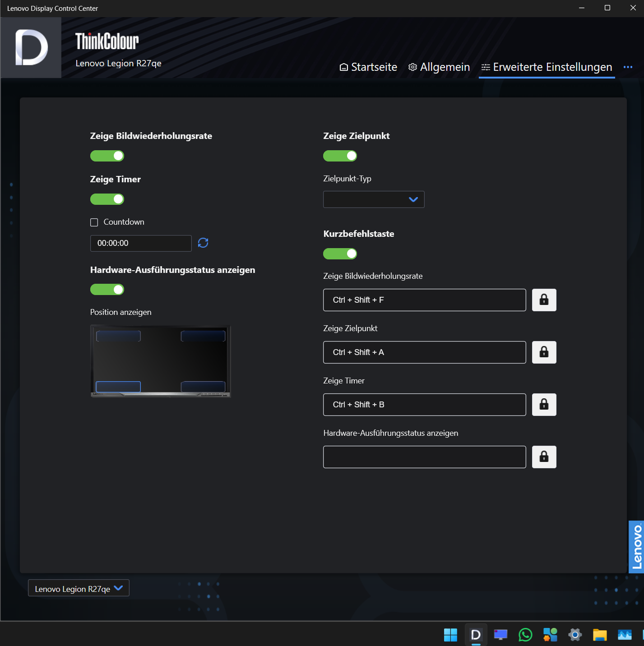Screen dimensions: 644x646
Task: Toggle Zeige Bildwiederholungsrate switch off
Action: (107, 156)
